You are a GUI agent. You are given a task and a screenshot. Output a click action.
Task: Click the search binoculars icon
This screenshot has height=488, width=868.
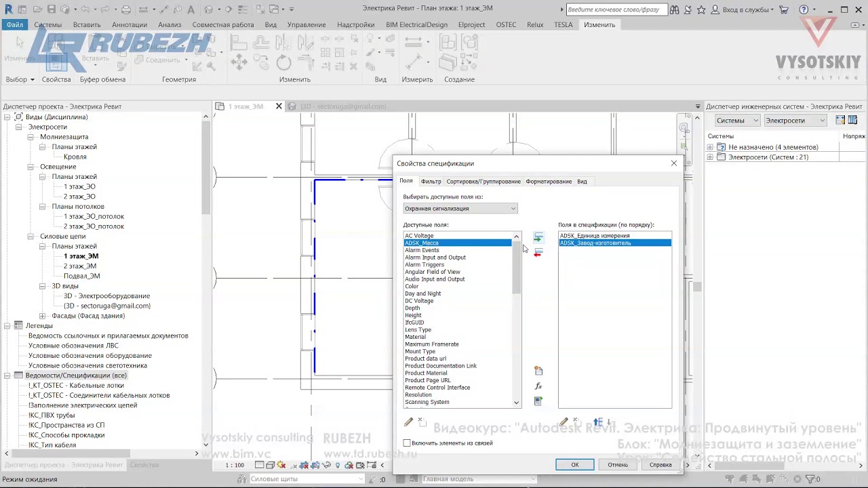pyautogui.click(x=674, y=9)
